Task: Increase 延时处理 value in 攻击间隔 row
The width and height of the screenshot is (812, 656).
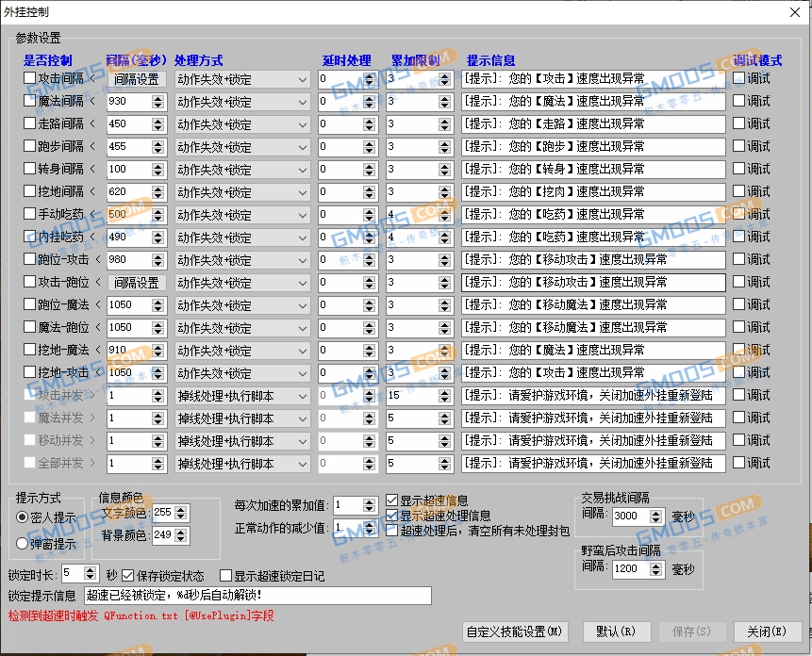Action: coord(370,75)
